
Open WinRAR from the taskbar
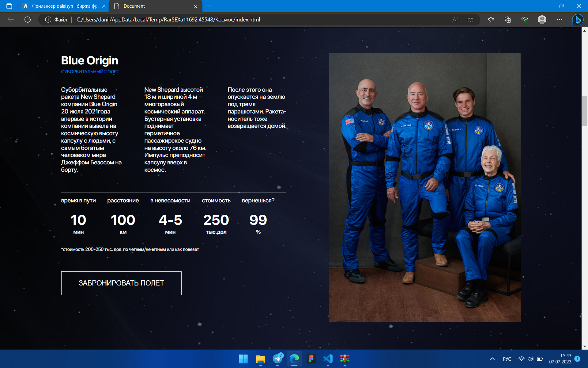point(345,359)
